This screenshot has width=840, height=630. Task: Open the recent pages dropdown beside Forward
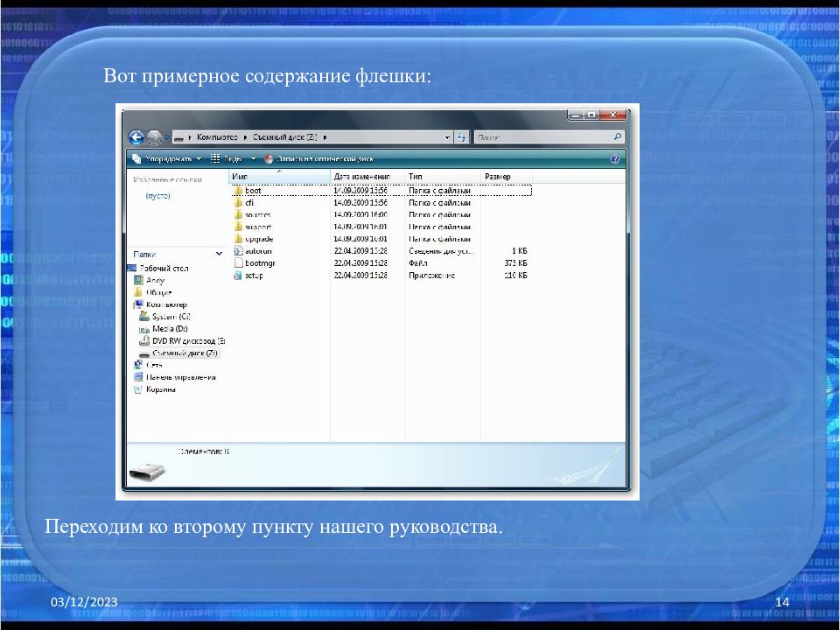coord(167,137)
